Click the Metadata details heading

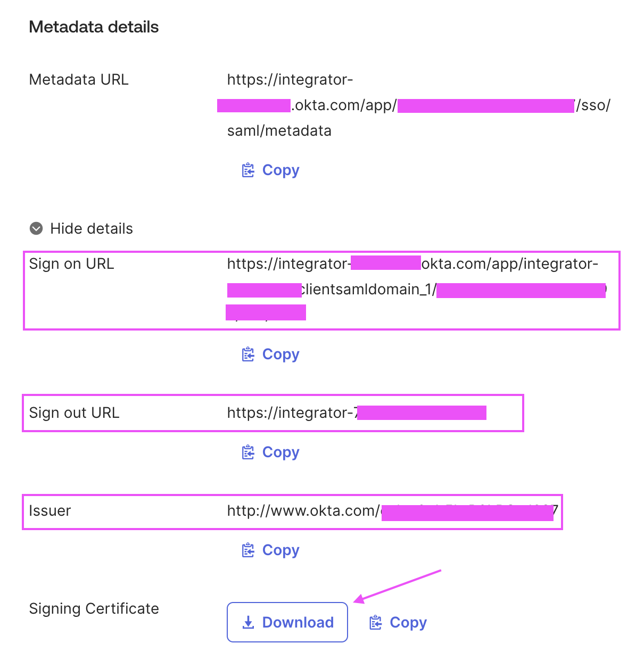pyautogui.click(x=94, y=27)
